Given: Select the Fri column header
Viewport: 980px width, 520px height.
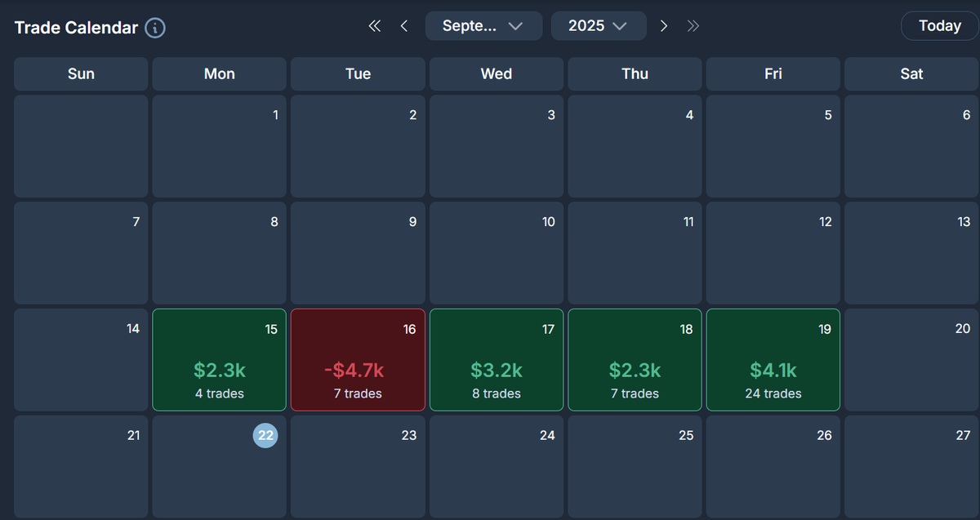Looking at the screenshot, I should (773, 73).
